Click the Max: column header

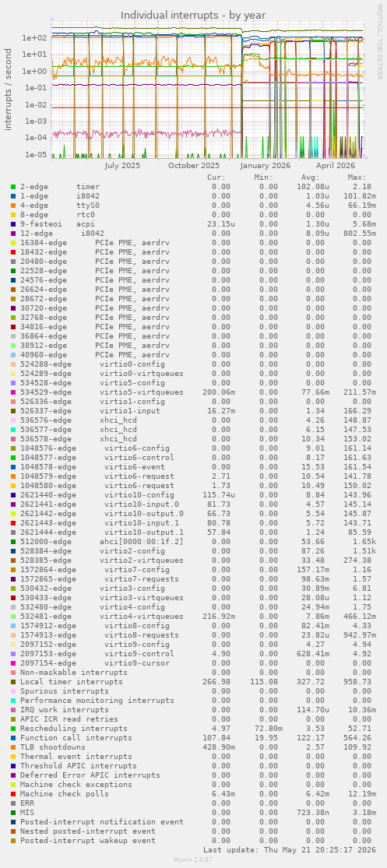click(357, 177)
